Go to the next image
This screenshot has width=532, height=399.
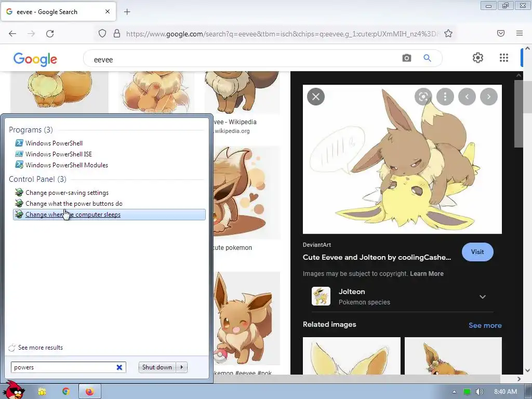coord(488,97)
